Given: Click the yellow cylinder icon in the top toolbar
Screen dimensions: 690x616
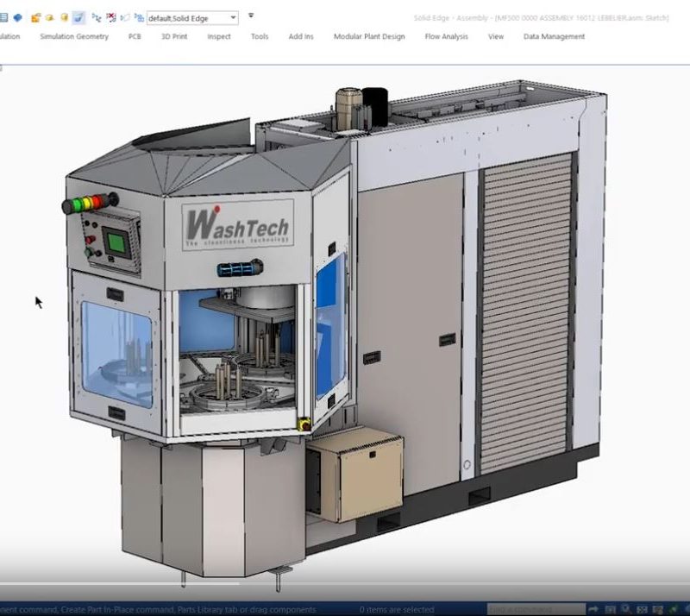Looking at the screenshot, I should click(64, 17).
